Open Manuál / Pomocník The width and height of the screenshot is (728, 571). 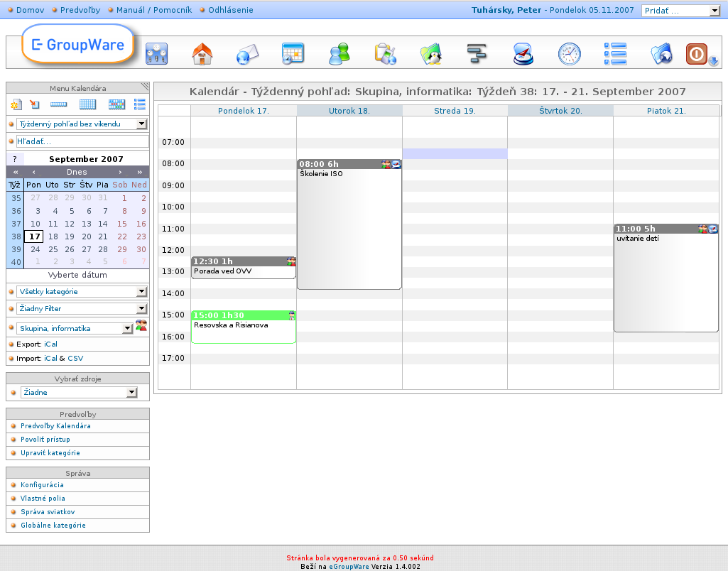(x=154, y=10)
